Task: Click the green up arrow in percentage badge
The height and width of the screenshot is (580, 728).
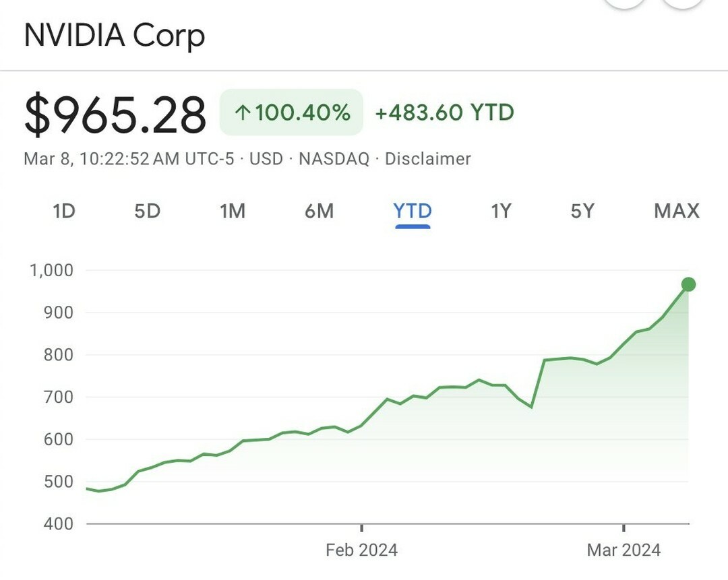Action: pos(243,112)
